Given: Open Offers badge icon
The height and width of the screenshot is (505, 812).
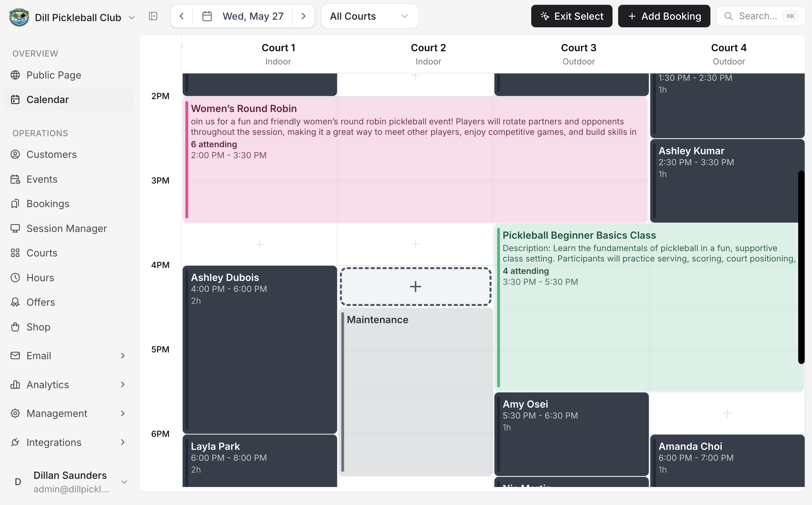Looking at the screenshot, I should (x=15, y=302).
